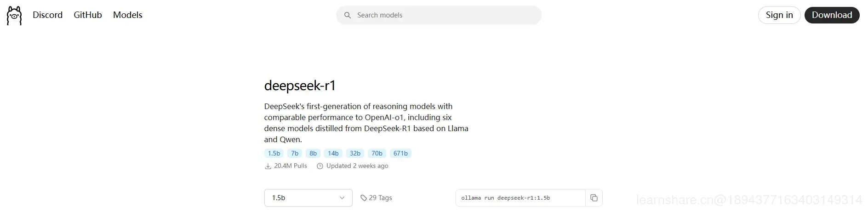Screen dimensions: 868x213
Task: Click the dropdown chevron arrow
Action: [342, 198]
